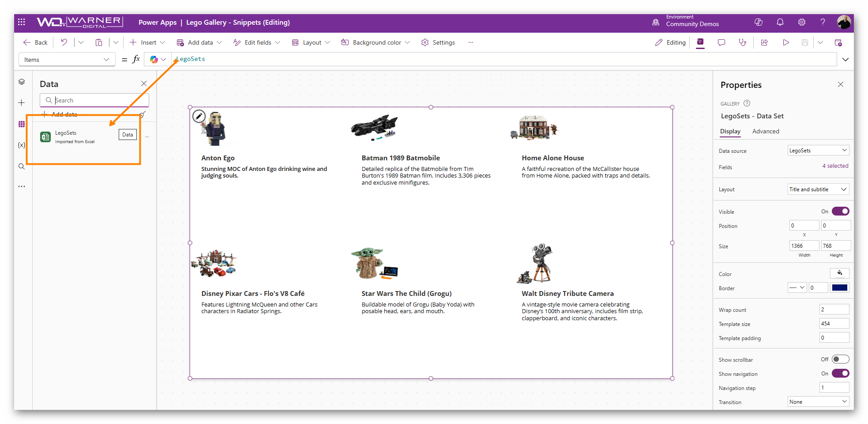Image resolution: width=868 pixels, height=424 pixels.
Task: Open the Comments icon
Action: (x=721, y=42)
